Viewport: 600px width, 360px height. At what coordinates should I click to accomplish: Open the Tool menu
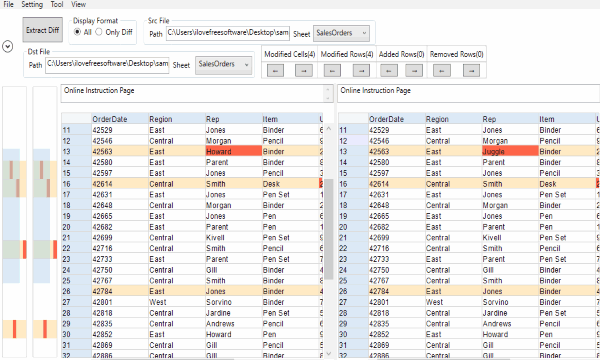tap(57, 5)
